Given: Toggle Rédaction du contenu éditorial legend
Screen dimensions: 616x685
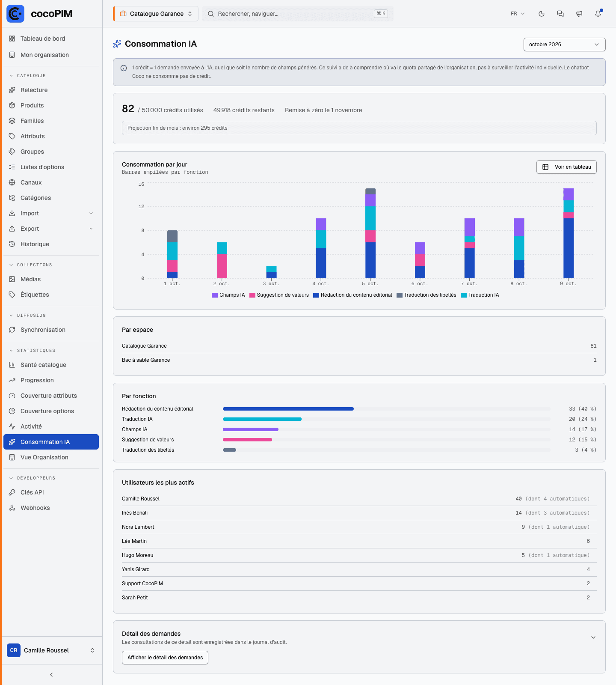Looking at the screenshot, I should pyautogui.click(x=352, y=295).
